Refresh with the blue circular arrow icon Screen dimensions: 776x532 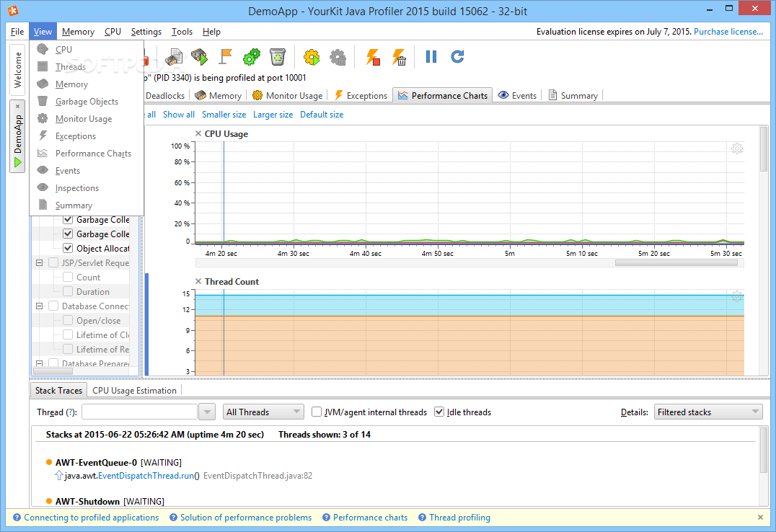coord(457,57)
